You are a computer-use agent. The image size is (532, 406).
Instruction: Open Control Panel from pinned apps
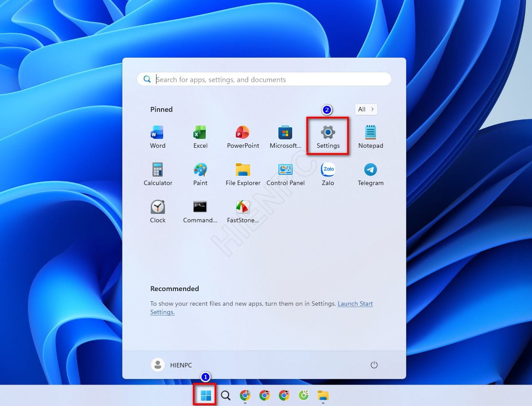pyautogui.click(x=286, y=174)
